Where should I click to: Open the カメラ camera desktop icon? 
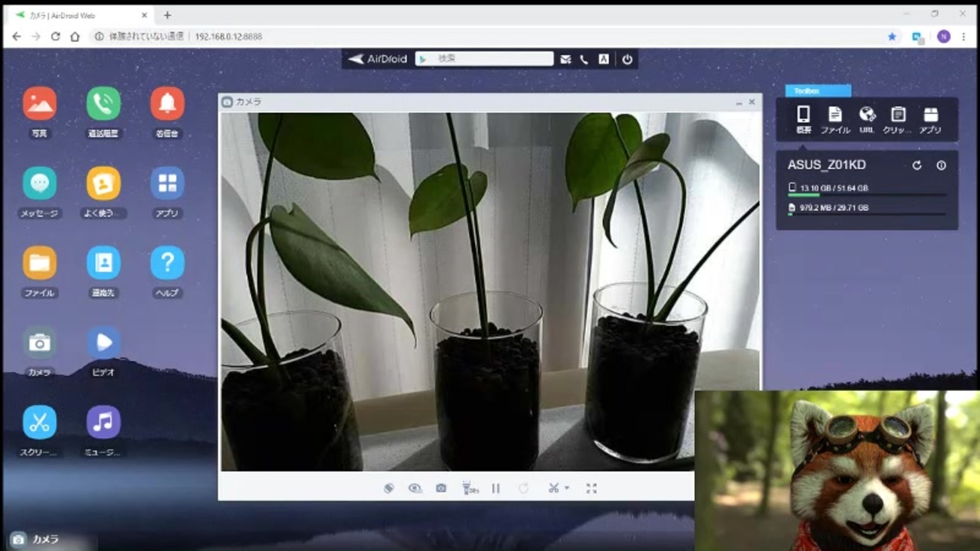click(39, 343)
